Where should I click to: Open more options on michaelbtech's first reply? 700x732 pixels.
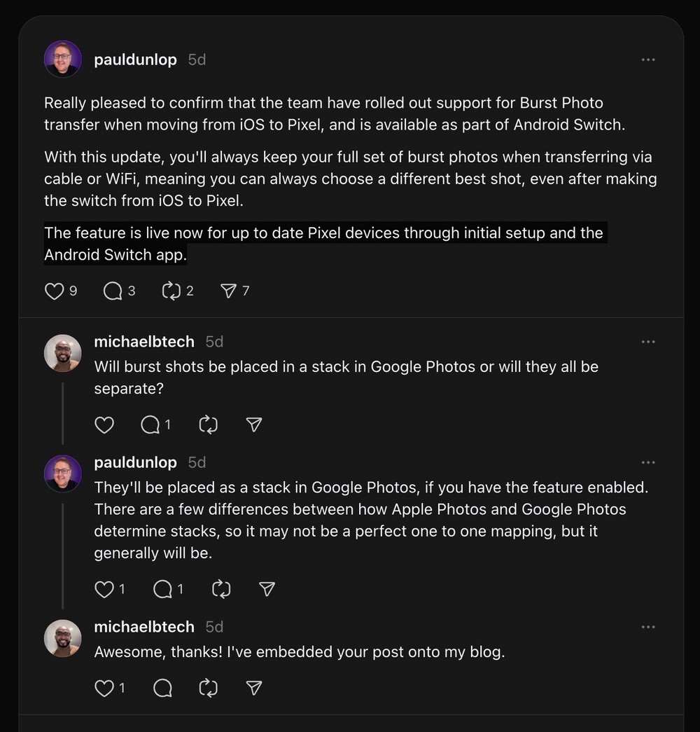click(648, 342)
